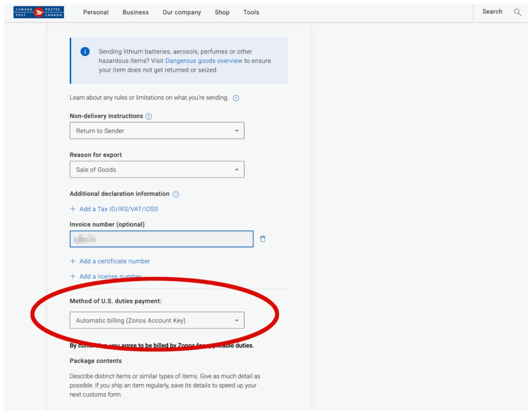Open help icon beside rules and limitations text
The image size is (532, 411).
pyautogui.click(x=236, y=98)
